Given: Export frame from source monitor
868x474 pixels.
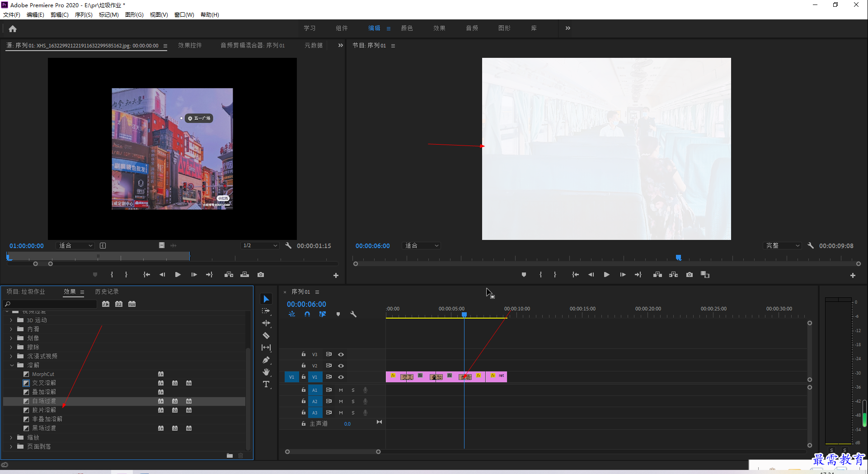Looking at the screenshot, I should 261,275.
